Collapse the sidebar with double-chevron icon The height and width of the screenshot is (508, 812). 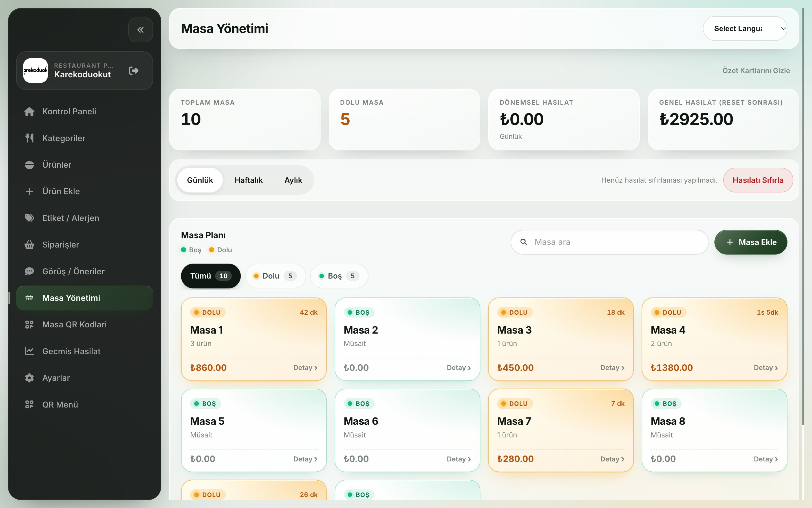pyautogui.click(x=141, y=30)
